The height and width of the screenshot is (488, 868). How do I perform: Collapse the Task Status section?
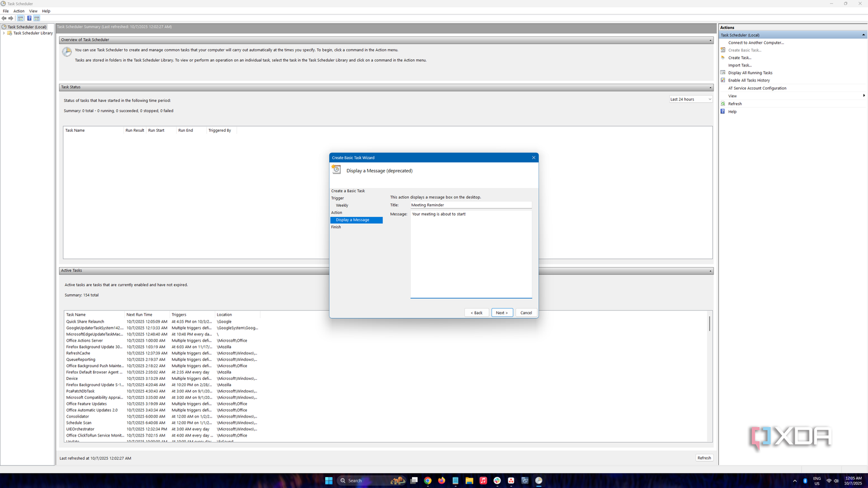pyautogui.click(x=711, y=87)
